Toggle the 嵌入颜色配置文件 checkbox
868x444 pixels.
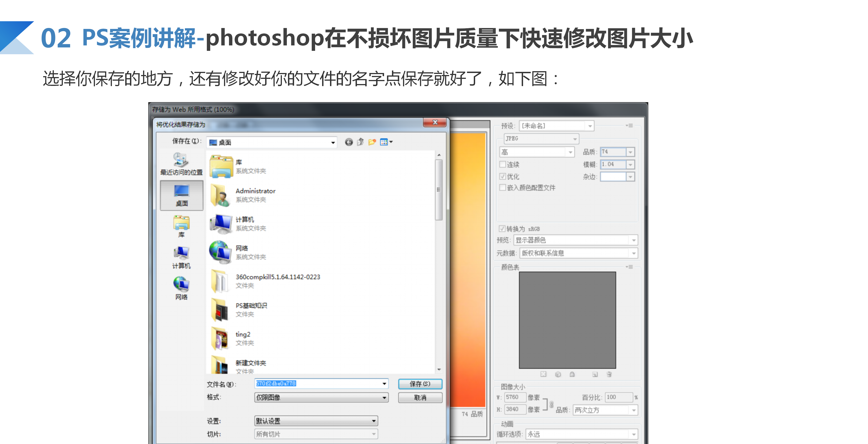point(503,187)
